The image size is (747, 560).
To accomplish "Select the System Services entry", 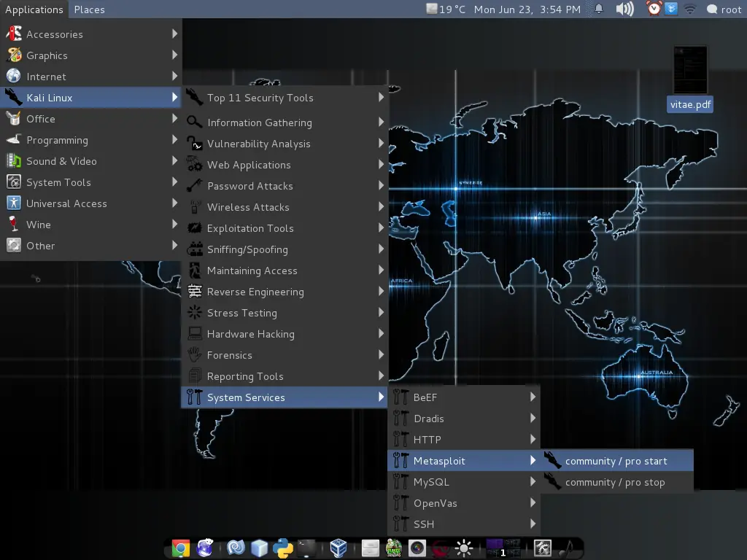I will (x=285, y=397).
